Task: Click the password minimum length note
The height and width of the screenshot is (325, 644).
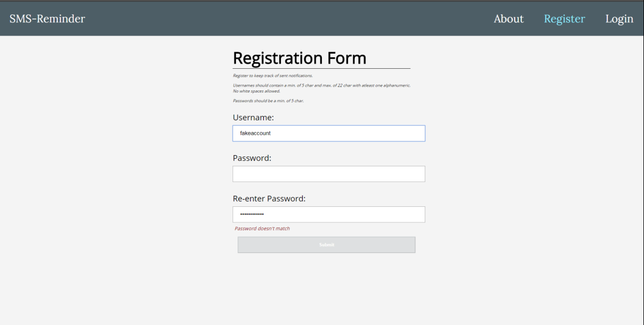Action: click(268, 101)
